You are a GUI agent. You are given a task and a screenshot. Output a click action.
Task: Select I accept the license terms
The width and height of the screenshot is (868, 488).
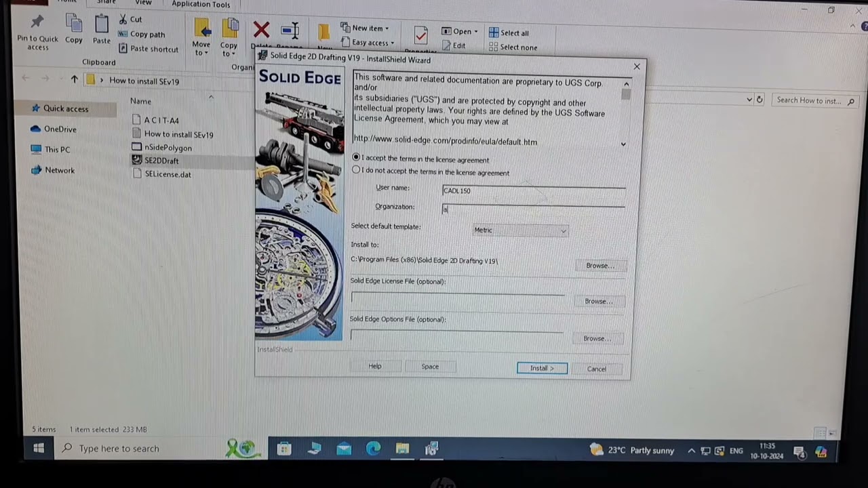[357, 158]
